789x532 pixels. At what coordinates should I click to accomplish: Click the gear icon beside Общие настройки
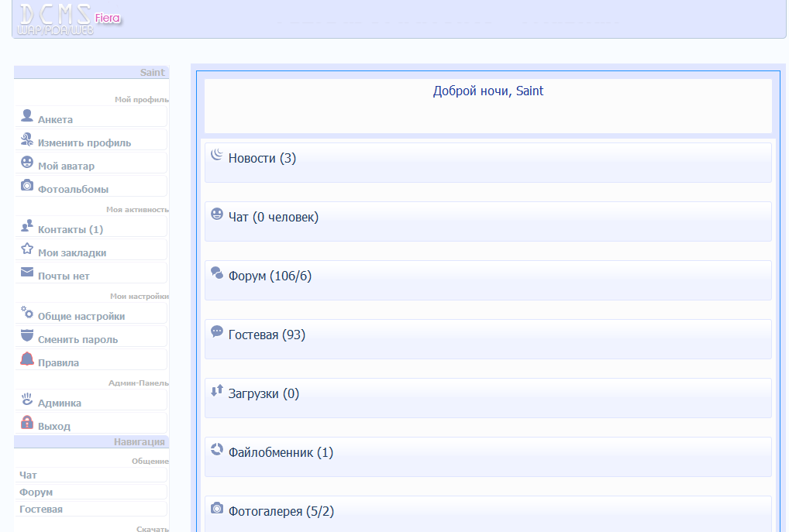[27, 313]
